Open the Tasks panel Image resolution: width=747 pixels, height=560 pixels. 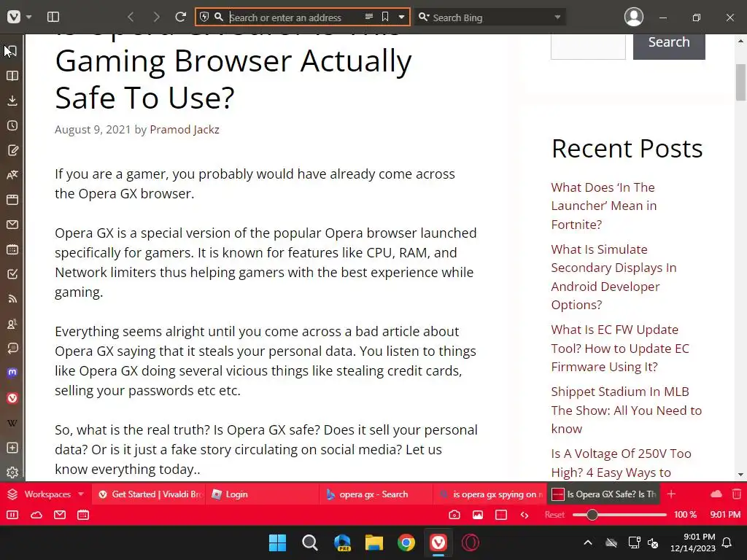(x=12, y=274)
